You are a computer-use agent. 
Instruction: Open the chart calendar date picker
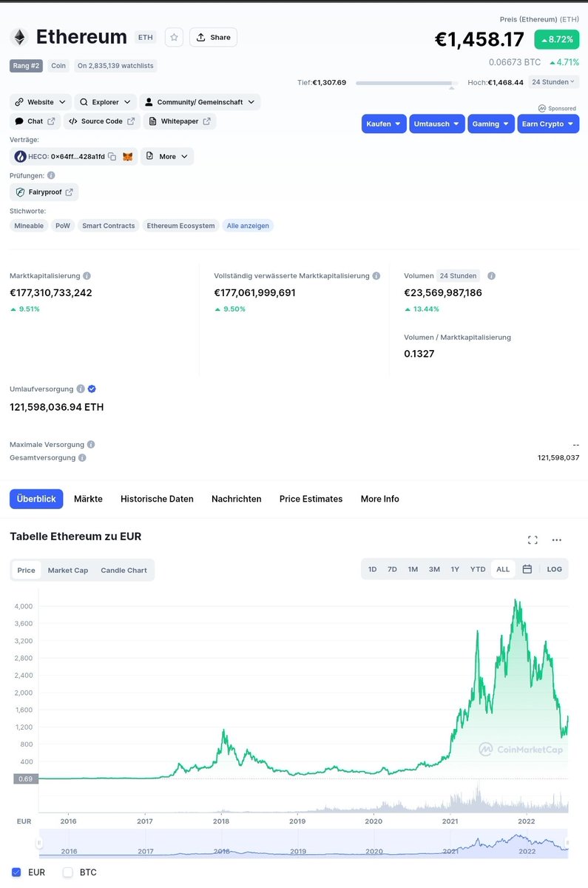(527, 569)
